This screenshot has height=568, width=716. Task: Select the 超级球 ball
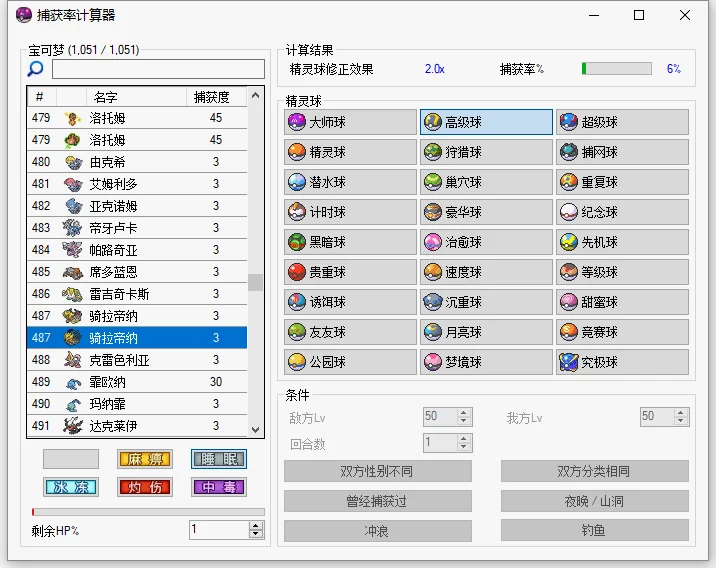pos(622,122)
